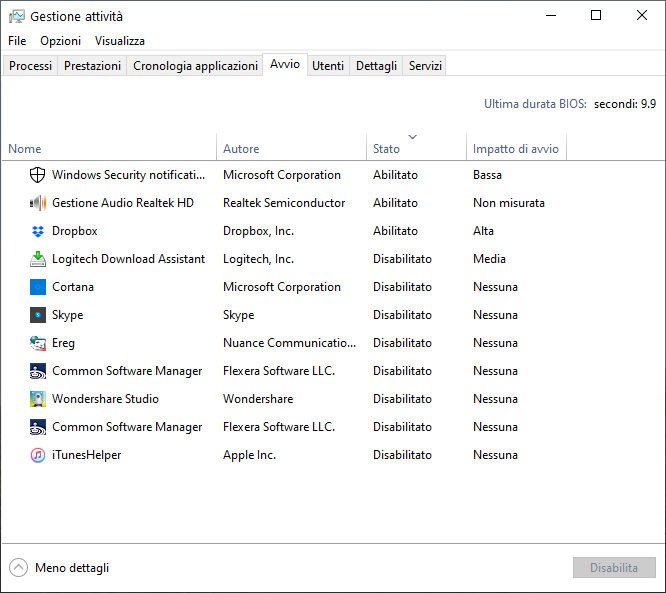Click the sort chevron above Stato column
This screenshot has width=666, height=593.
[412, 137]
